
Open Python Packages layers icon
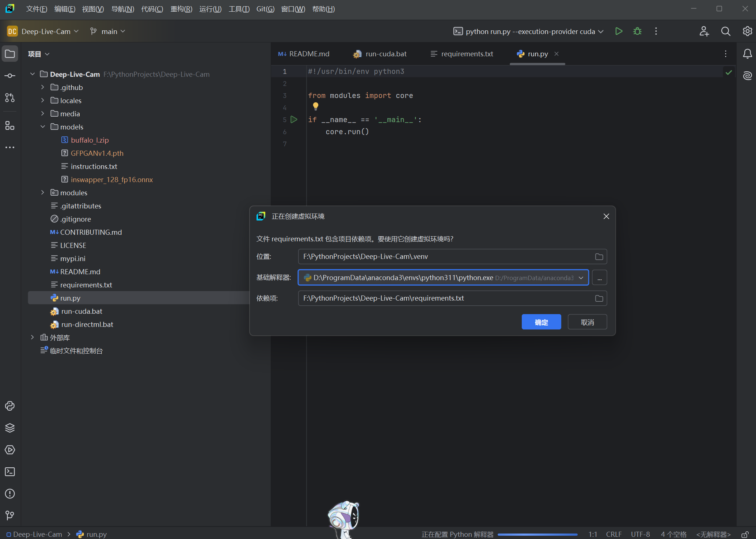pos(10,428)
